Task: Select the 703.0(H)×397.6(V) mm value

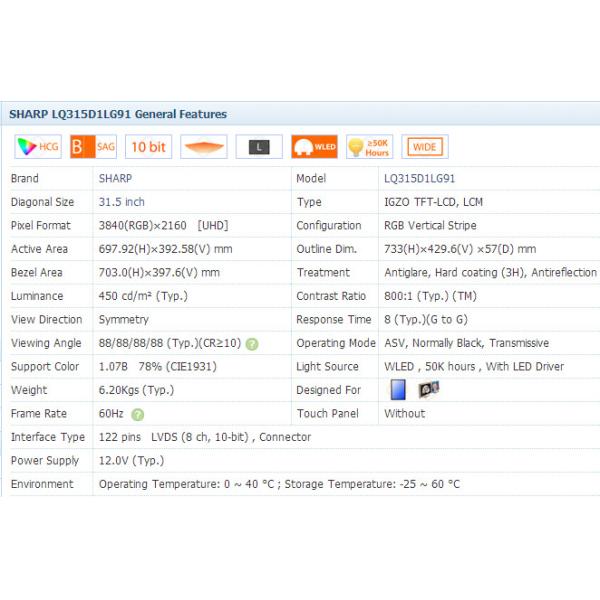Action: coord(159,272)
